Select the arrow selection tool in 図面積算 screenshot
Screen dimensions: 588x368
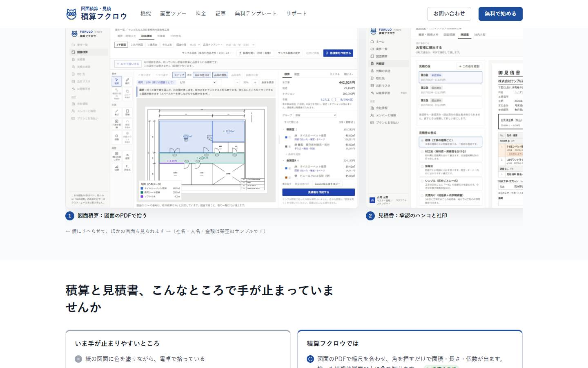(x=117, y=81)
